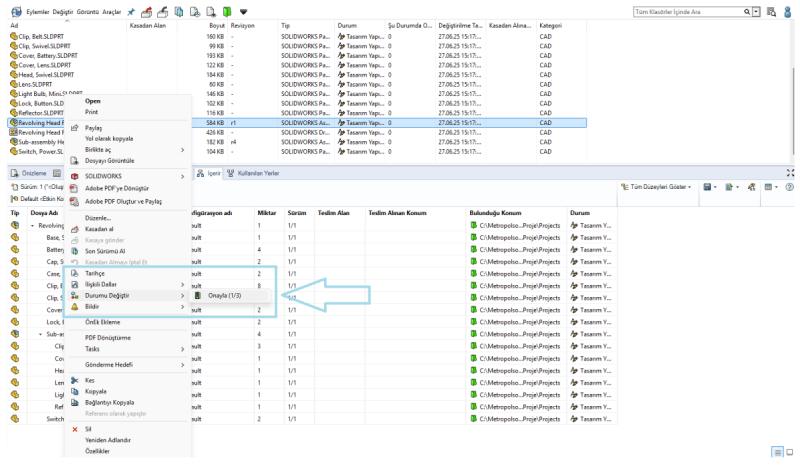The width and height of the screenshot is (800, 466).
Task: Expand the Birlikte aç submenu
Action: click(128, 150)
